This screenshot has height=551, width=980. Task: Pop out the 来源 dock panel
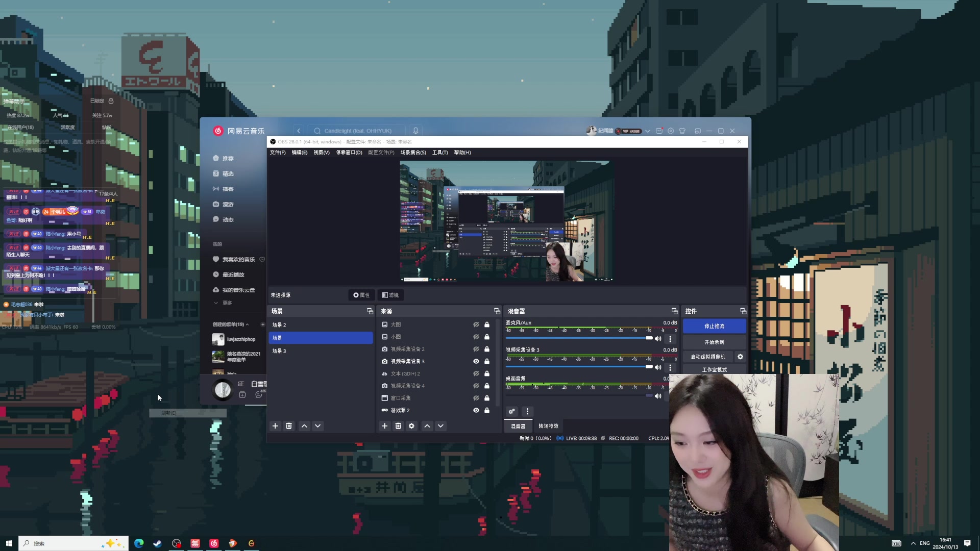tap(497, 311)
